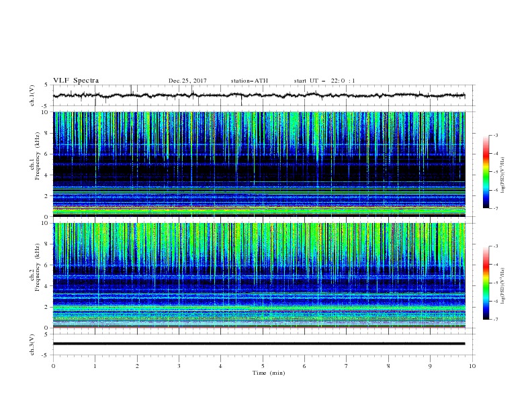Click the ch.1 frequency tick label "8"
The image size is (532, 411).
point(46,133)
